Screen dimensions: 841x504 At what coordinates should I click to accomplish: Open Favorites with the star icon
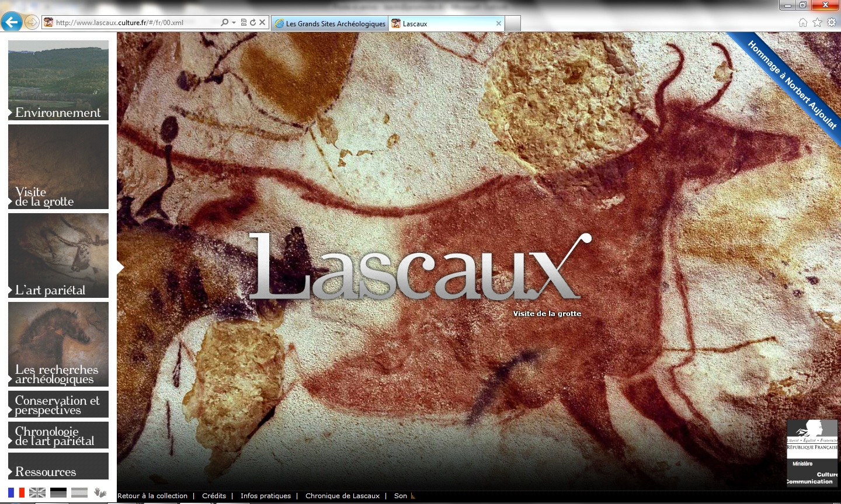(817, 23)
